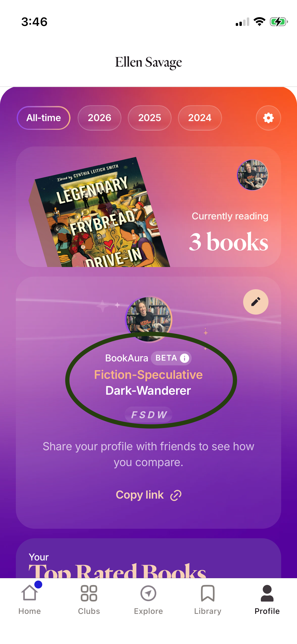
Task: Tap the FSDW aura code badge
Action: (149, 415)
